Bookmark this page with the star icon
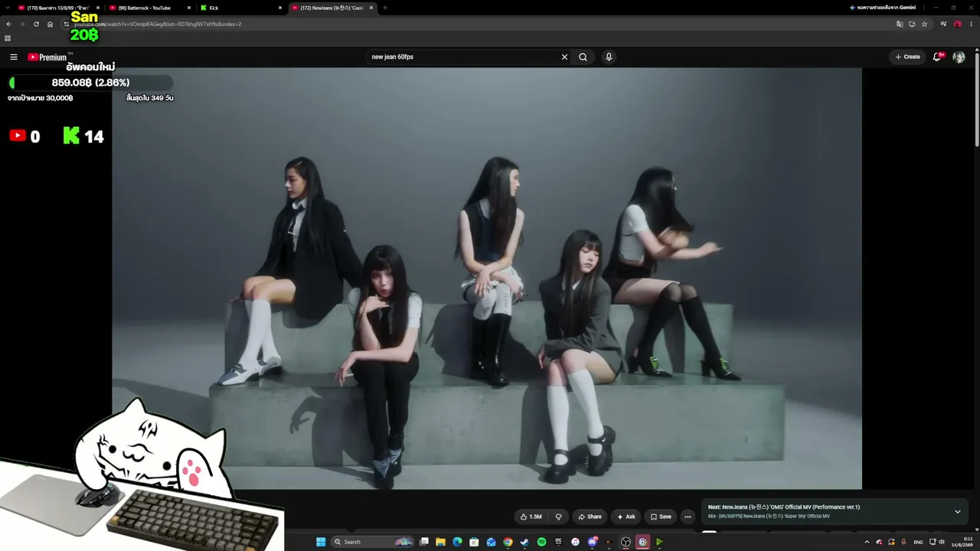This screenshot has height=551, width=980. (x=924, y=24)
